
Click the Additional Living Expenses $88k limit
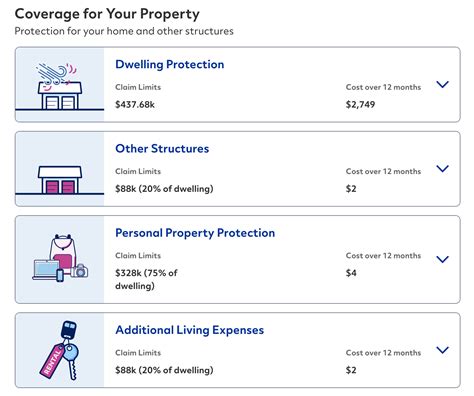point(164,370)
